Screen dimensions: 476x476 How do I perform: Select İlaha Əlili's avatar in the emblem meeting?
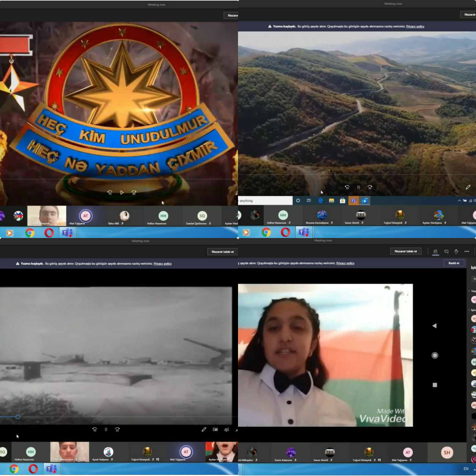tap(124, 216)
